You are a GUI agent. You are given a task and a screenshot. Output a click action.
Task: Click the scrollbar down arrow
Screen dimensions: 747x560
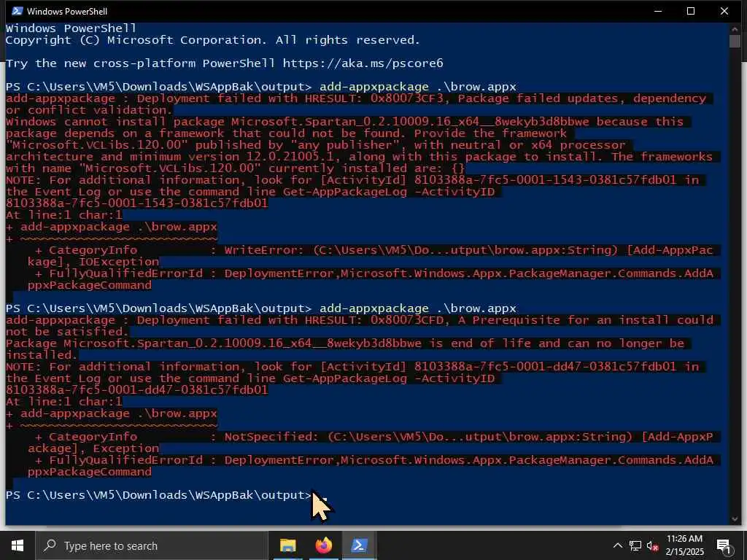735,519
